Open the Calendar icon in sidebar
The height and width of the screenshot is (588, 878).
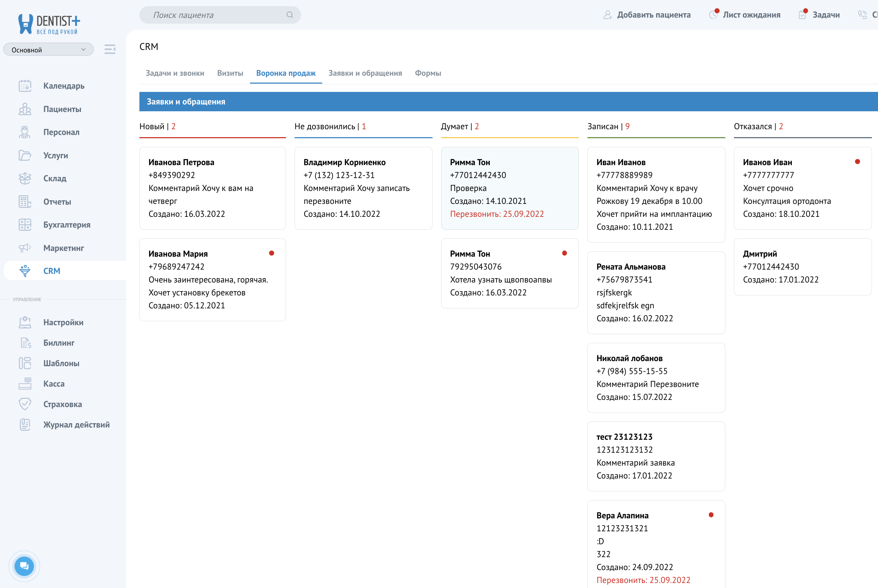tap(25, 86)
